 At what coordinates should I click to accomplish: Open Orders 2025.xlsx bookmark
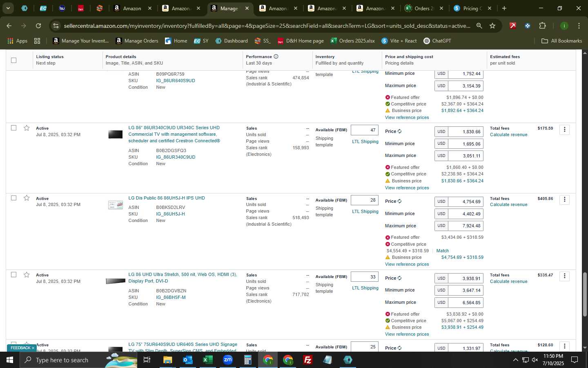[x=353, y=41]
